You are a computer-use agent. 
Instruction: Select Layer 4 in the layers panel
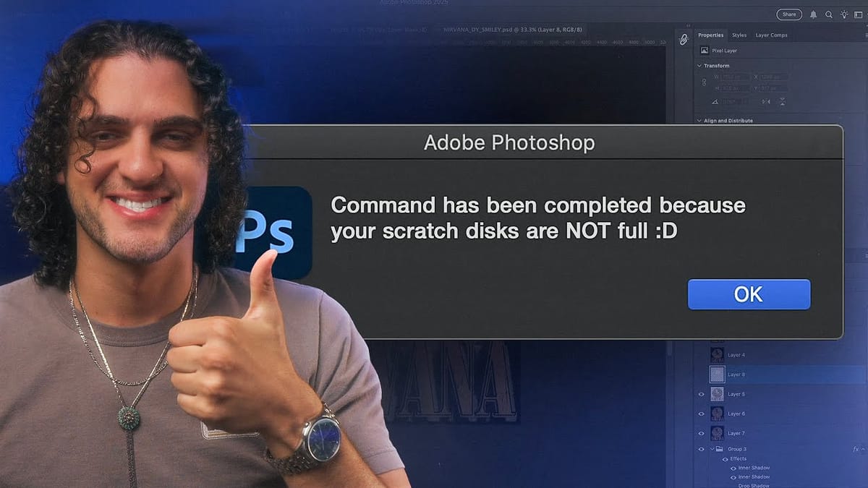pyautogui.click(x=788, y=355)
